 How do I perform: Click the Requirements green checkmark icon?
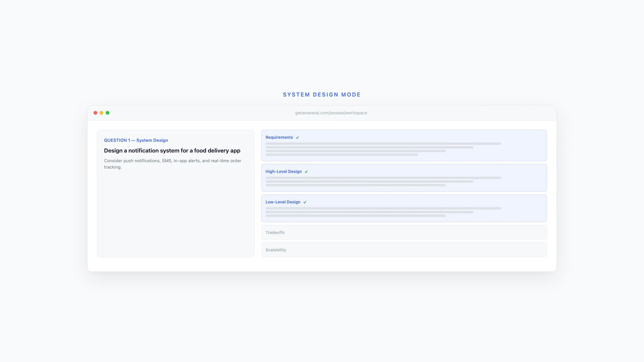tap(297, 137)
